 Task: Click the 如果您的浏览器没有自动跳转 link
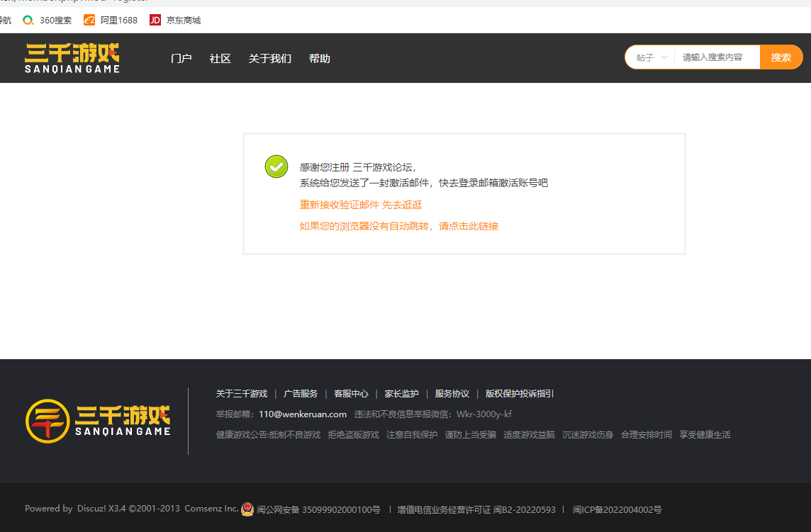[x=399, y=226]
